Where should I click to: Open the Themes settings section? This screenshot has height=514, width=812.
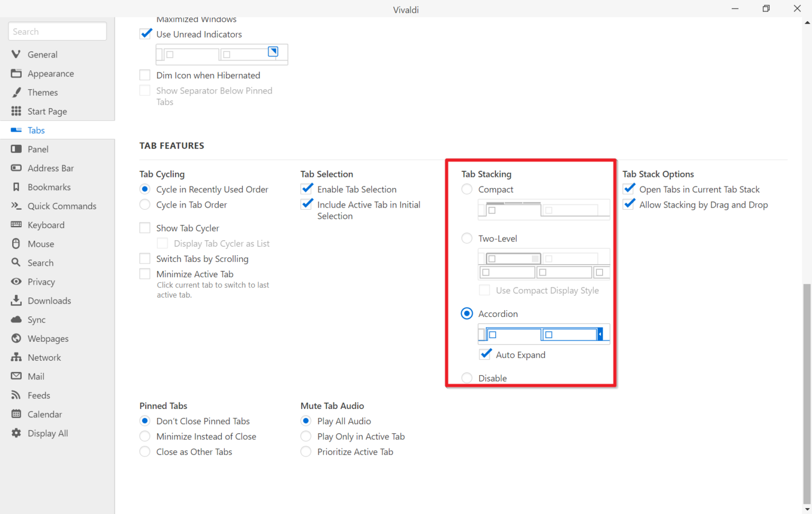click(42, 92)
